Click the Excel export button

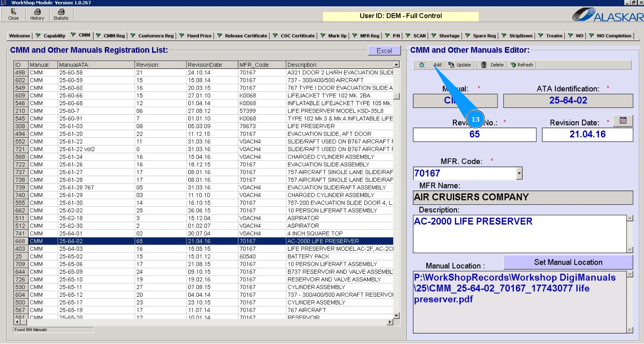pos(384,51)
